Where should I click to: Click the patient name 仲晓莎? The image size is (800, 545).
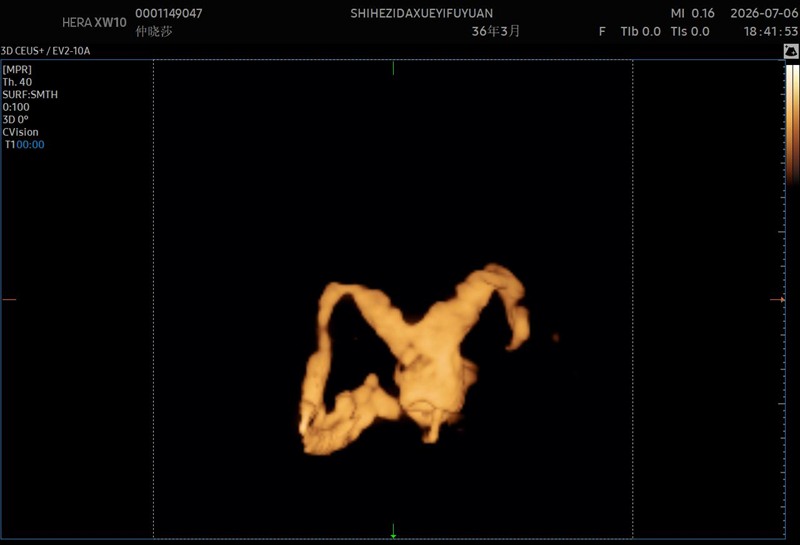[154, 32]
